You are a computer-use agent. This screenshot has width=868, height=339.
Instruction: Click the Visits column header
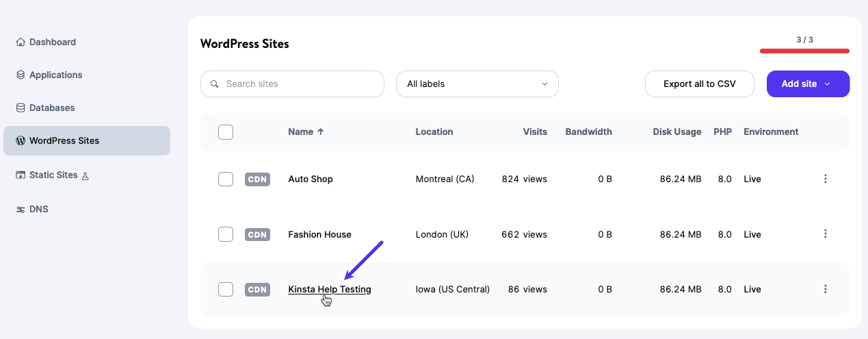point(535,131)
